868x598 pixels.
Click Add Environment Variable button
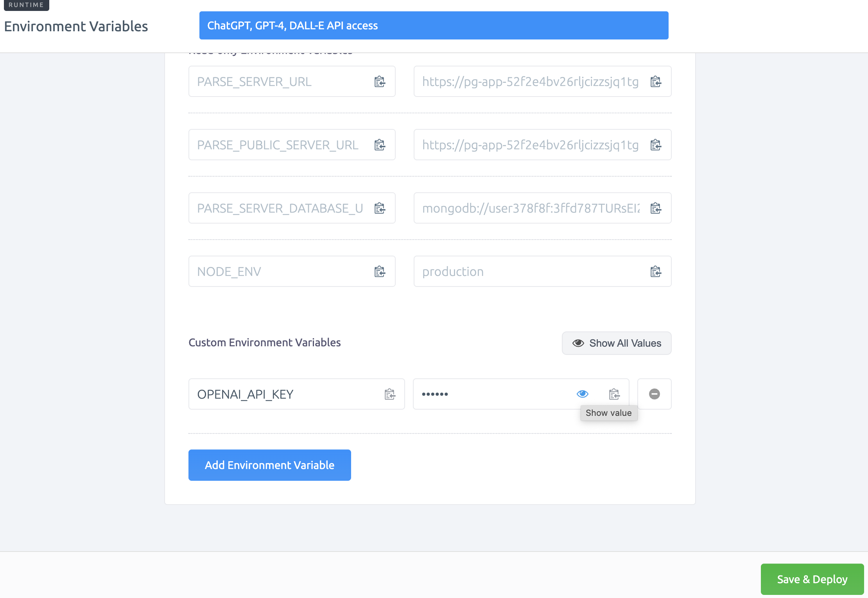[269, 465]
